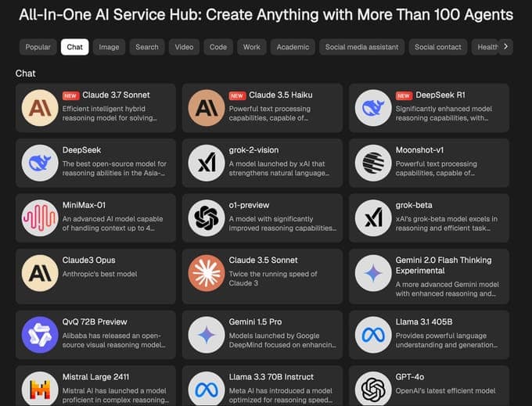The height and width of the screenshot is (406, 532).
Task: Click the 'Claude3 Opus' model name
Action: [89, 260]
